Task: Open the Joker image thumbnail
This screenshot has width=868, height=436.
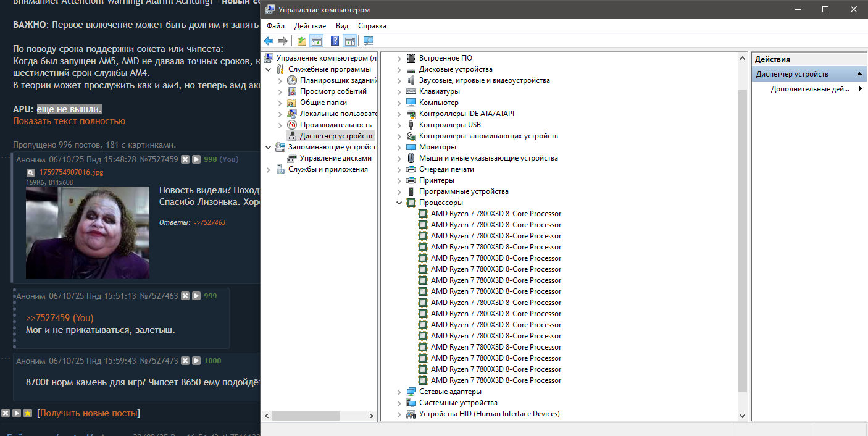Action: click(x=88, y=232)
